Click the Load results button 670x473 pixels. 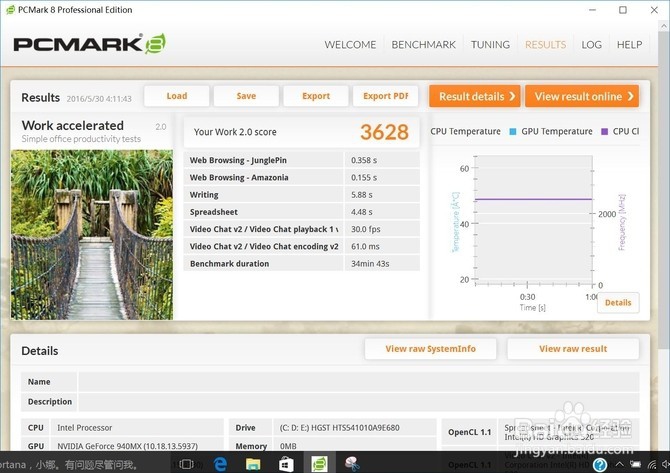click(176, 96)
